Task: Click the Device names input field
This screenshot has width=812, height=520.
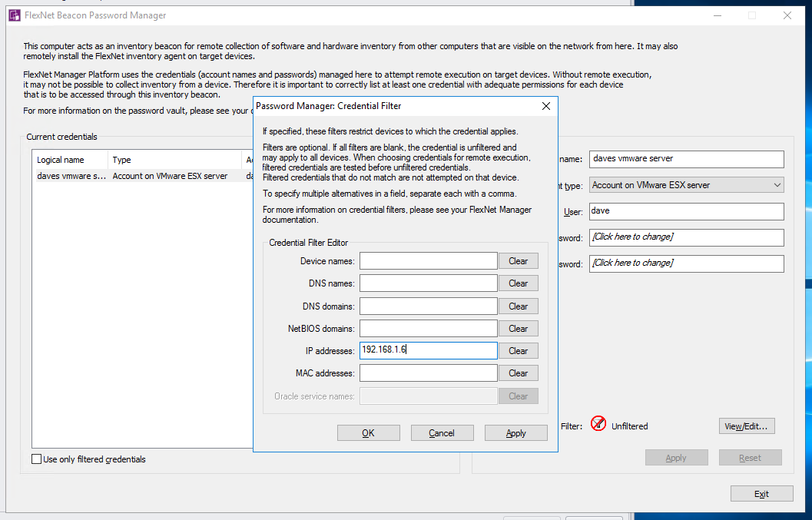Action: [x=428, y=261]
